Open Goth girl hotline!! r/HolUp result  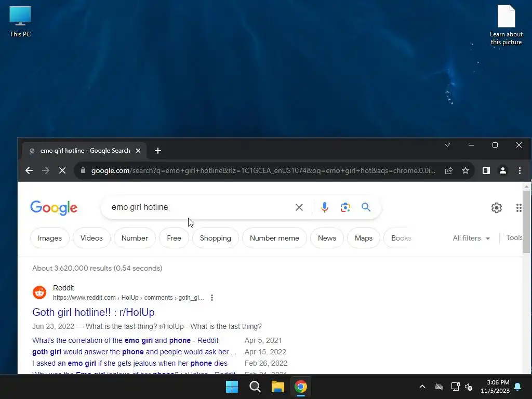94,312
